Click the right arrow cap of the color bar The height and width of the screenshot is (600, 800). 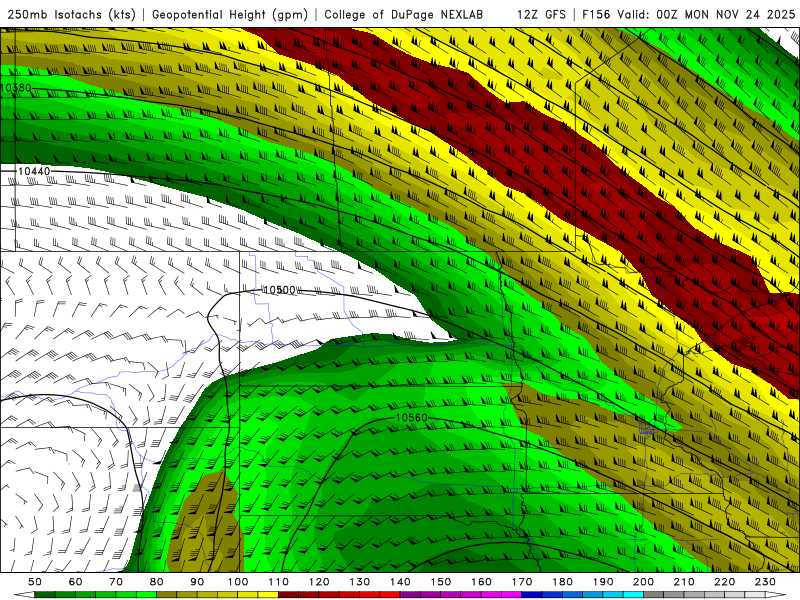tap(776, 595)
